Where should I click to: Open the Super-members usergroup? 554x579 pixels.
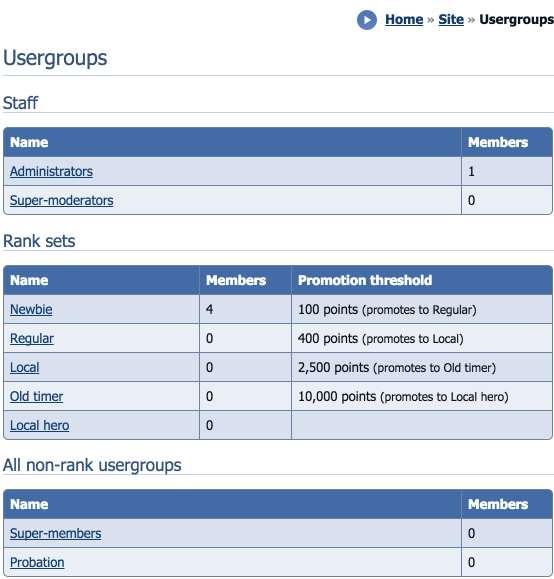55,533
